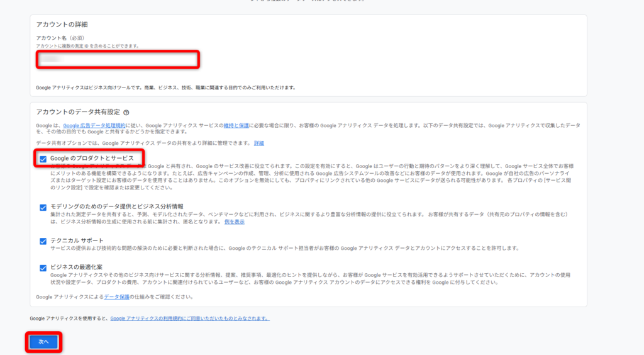Toggle the テクニカル サポート checkbox
Viewport: 644px width, 355px height.
click(x=43, y=241)
